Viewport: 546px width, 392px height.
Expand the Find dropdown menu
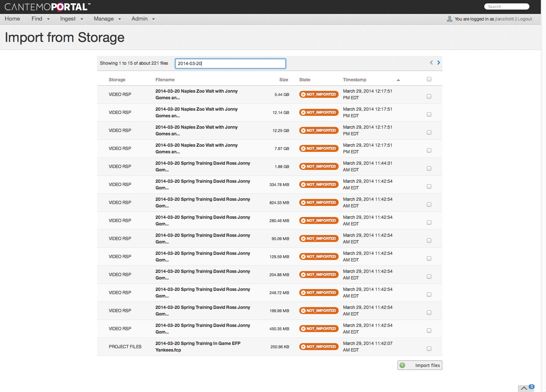click(40, 19)
